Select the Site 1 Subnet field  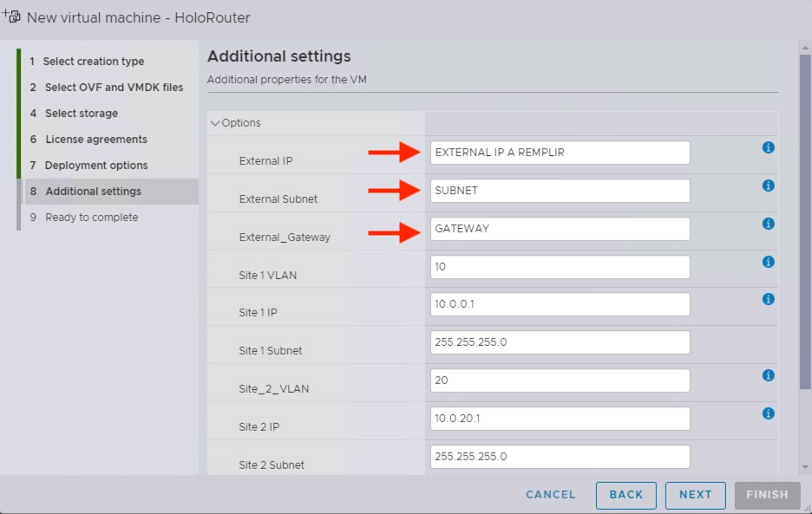pos(560,342)
